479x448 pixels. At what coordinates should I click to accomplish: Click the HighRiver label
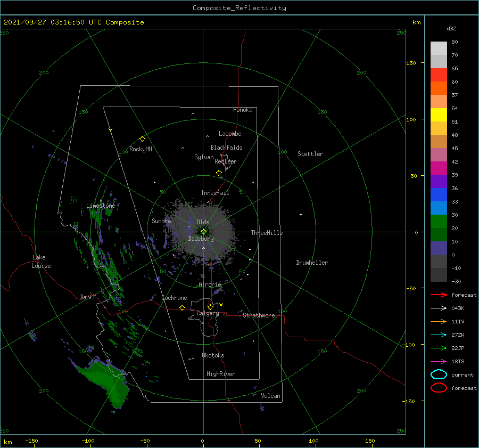[x=221, y=374]
